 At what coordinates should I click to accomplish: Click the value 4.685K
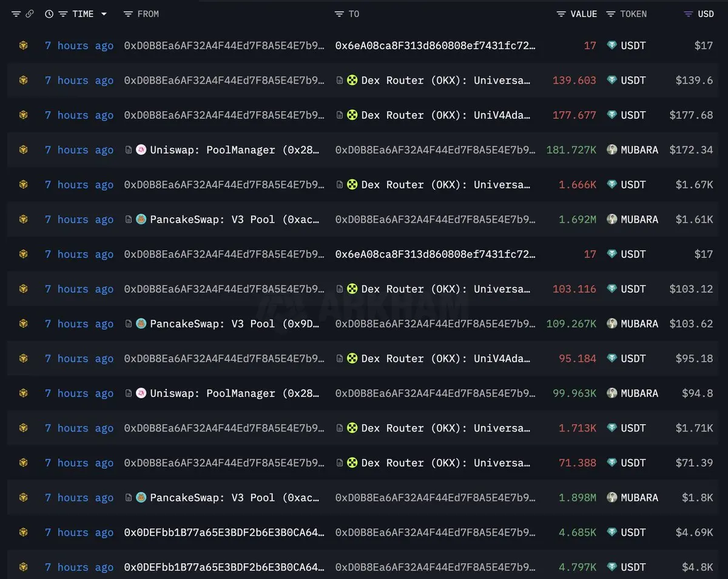[578, 532]
